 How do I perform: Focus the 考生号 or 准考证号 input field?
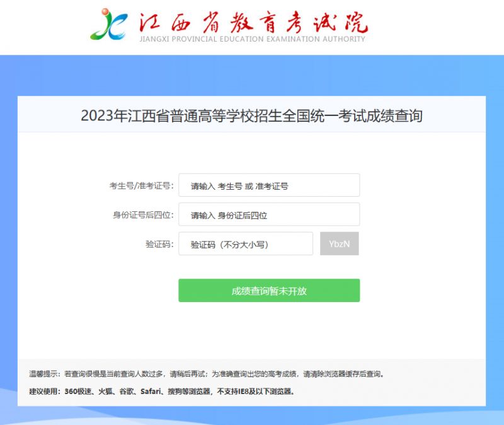(269, 185)
